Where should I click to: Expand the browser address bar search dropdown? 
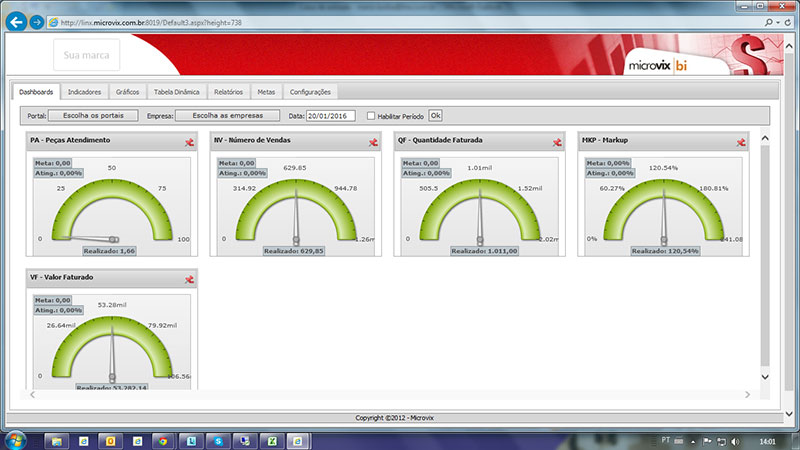tap(779, 21)
